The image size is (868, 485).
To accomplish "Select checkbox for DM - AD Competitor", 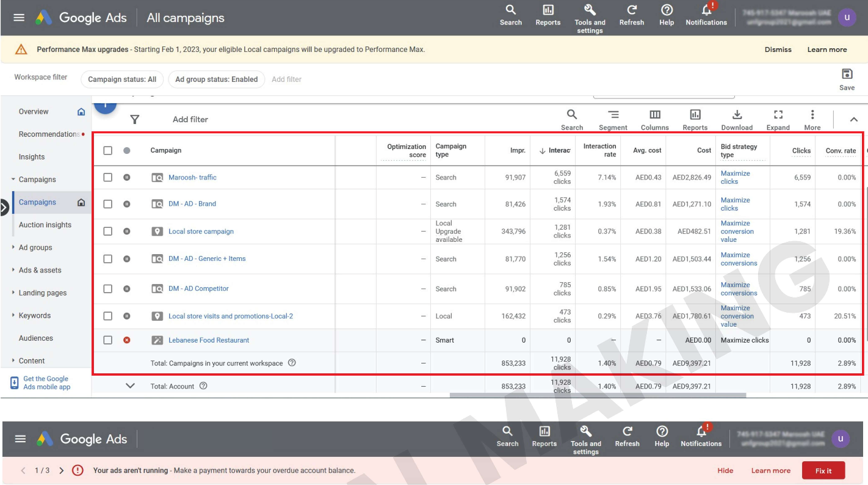I will tap(107, 288).
